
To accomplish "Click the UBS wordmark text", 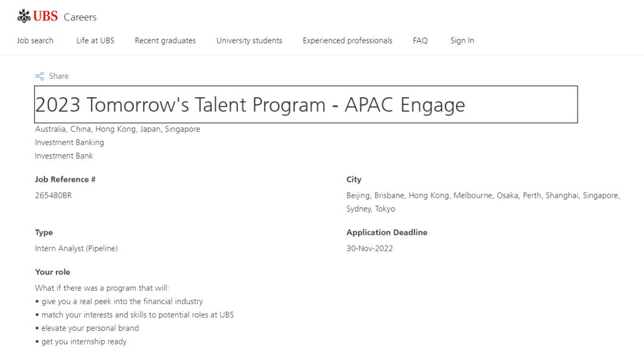I will (x=46, y=16).
